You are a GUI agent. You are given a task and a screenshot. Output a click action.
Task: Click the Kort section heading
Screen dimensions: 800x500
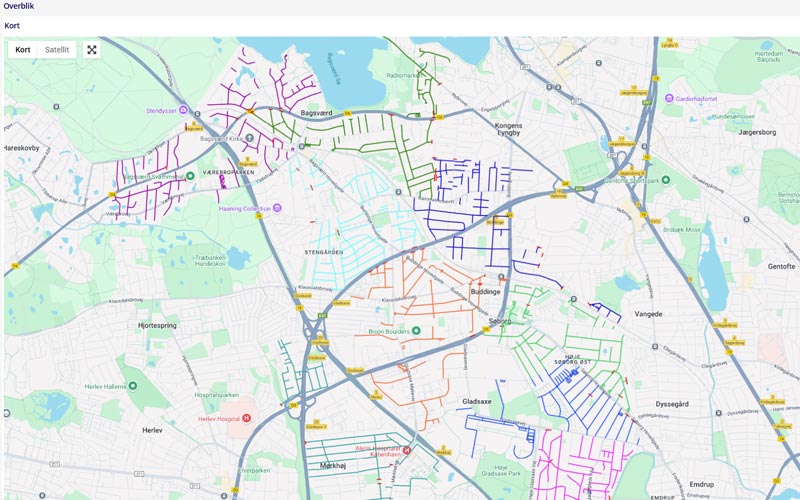12,25
